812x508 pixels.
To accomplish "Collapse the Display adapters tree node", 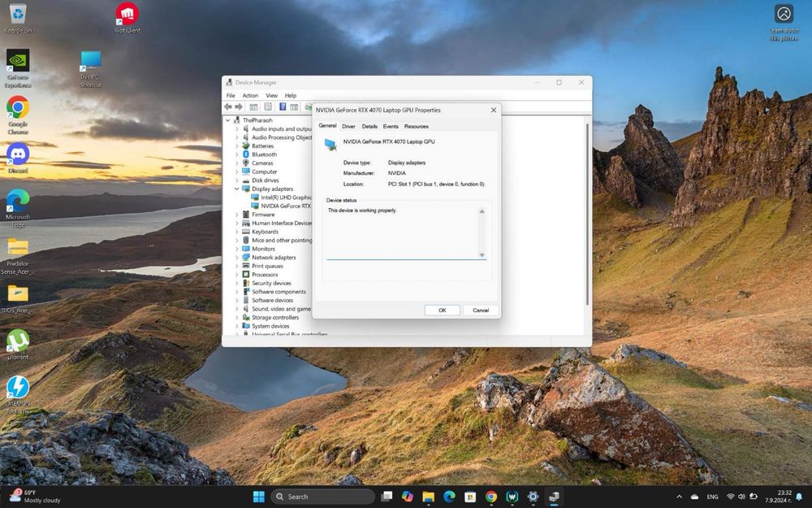I will point(236,189).
